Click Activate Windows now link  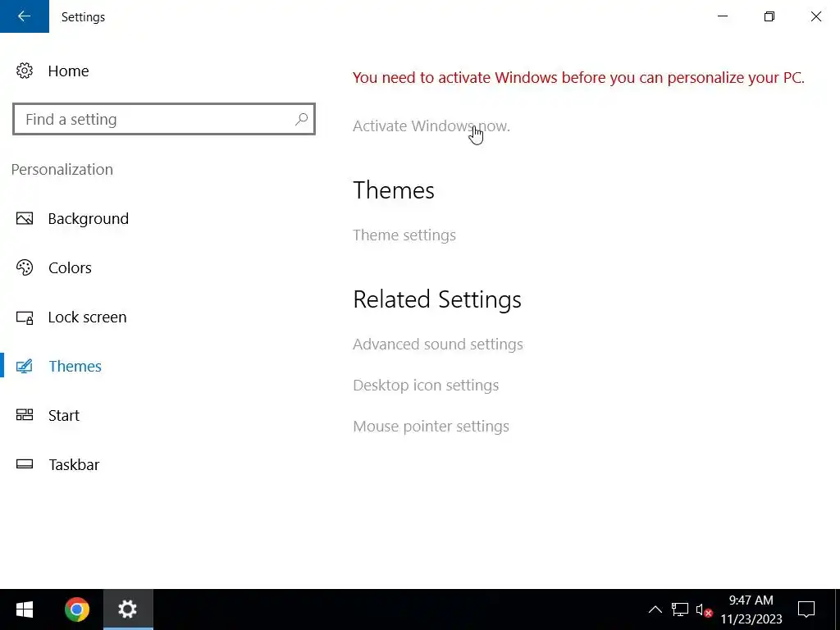tap(431, 126)
